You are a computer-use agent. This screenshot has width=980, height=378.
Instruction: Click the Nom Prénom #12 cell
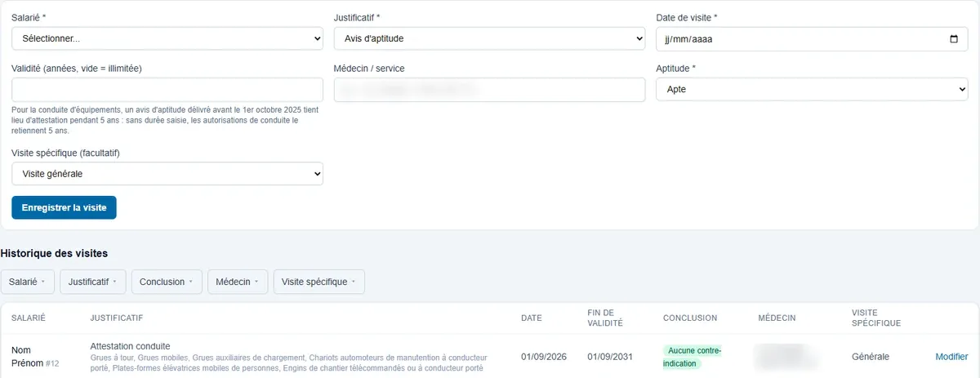click(35, 357)
